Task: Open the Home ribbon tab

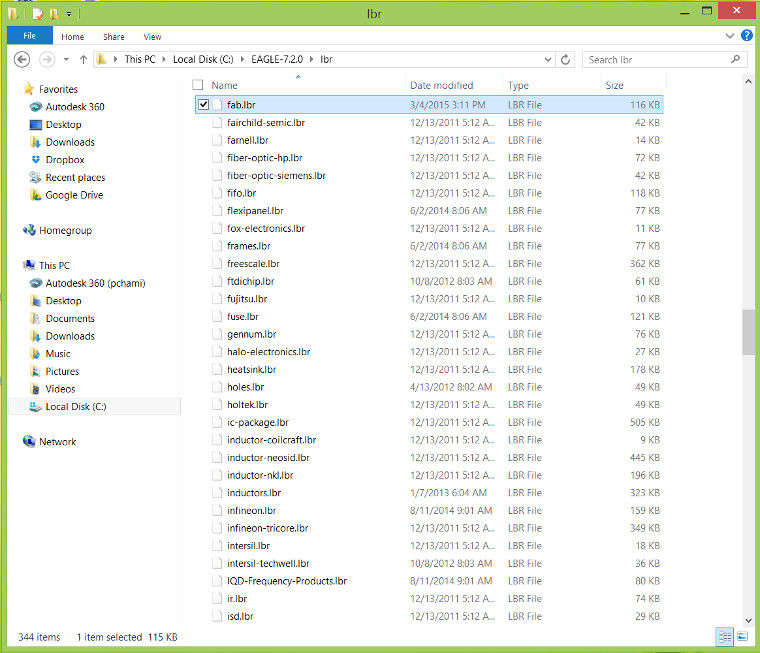Action: click(73, 37)
